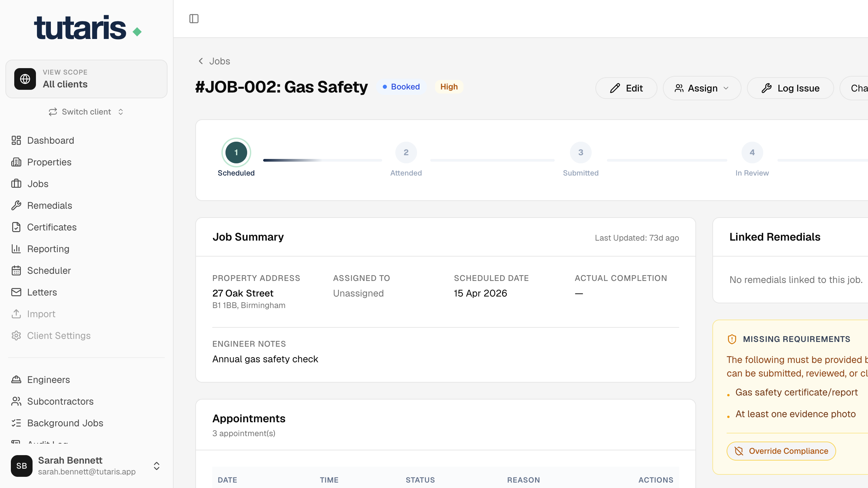Open the View Scope All clients selector

[86, 79]
